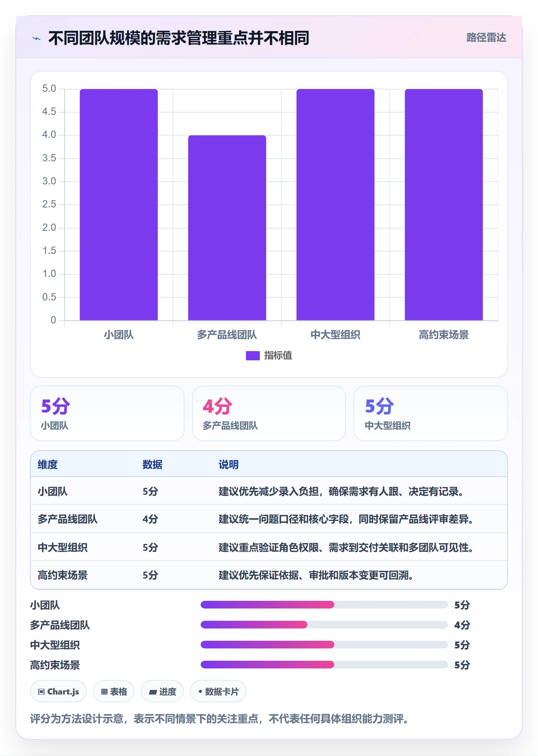The width and height of the screenshot is (538, 756).
Task: Click the 中大型组织 x-axis label
Action: (335, 335)
